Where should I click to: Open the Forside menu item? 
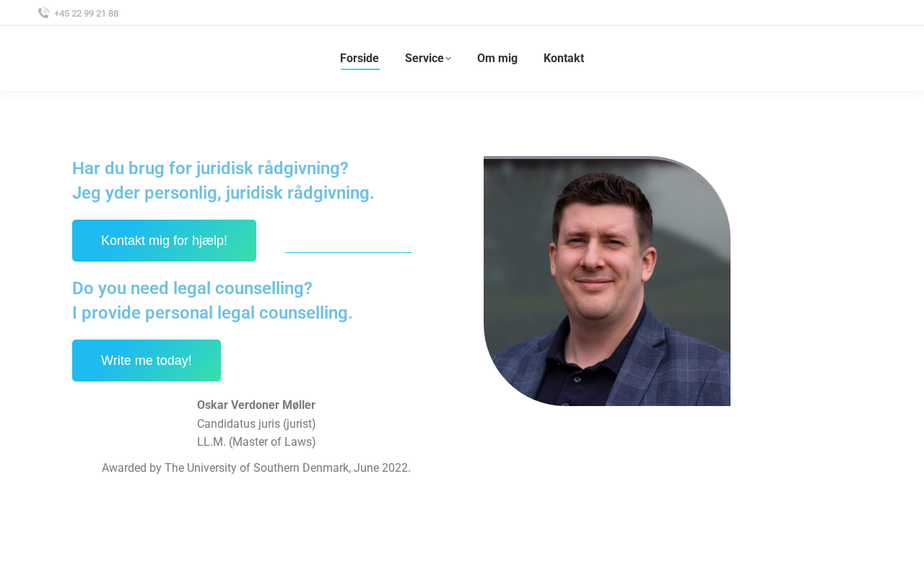point(359,59)
